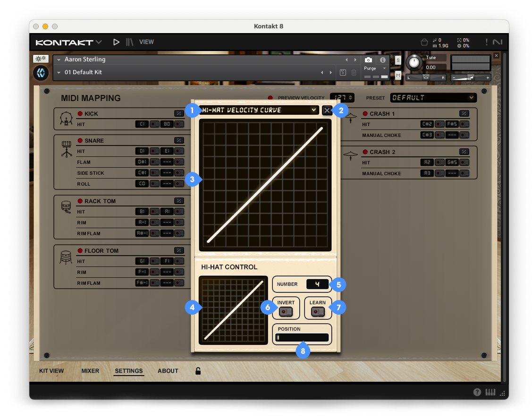532x420 pixels.
Task: Click the Kontakt play transport icon
Action: click(116, 42)
